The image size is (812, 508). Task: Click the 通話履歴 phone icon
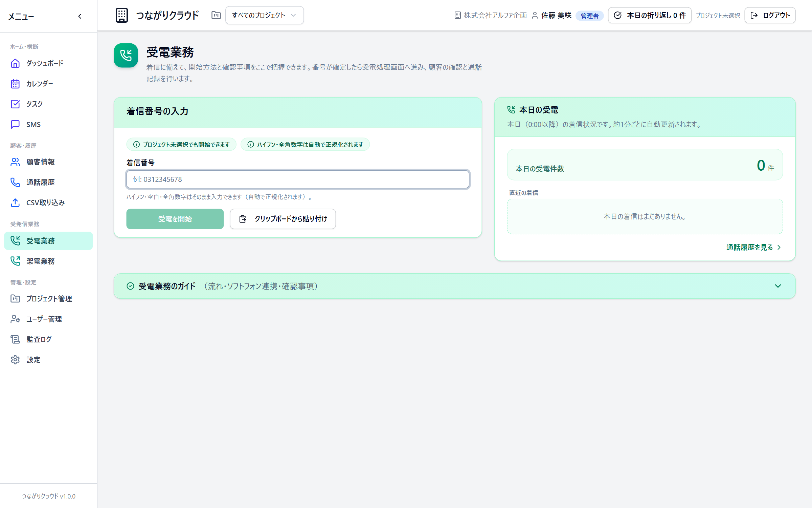click(15, 182)
